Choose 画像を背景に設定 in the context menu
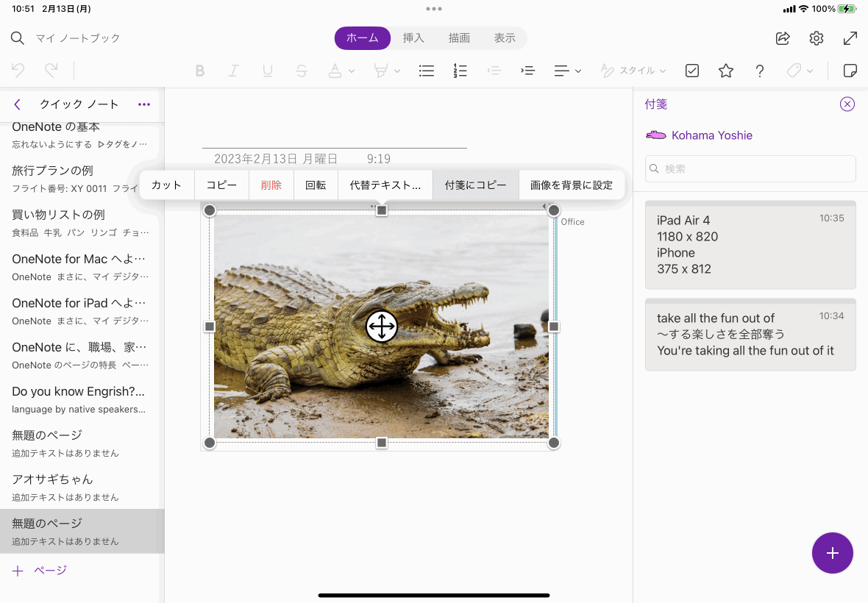The width and height of the screenshot is (868, 603). coord(572,185)
